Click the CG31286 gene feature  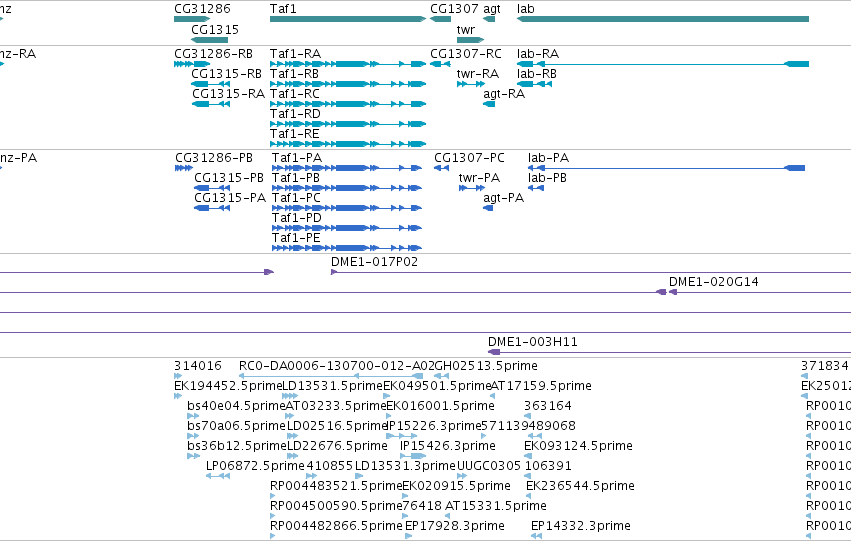pos(192,19)
